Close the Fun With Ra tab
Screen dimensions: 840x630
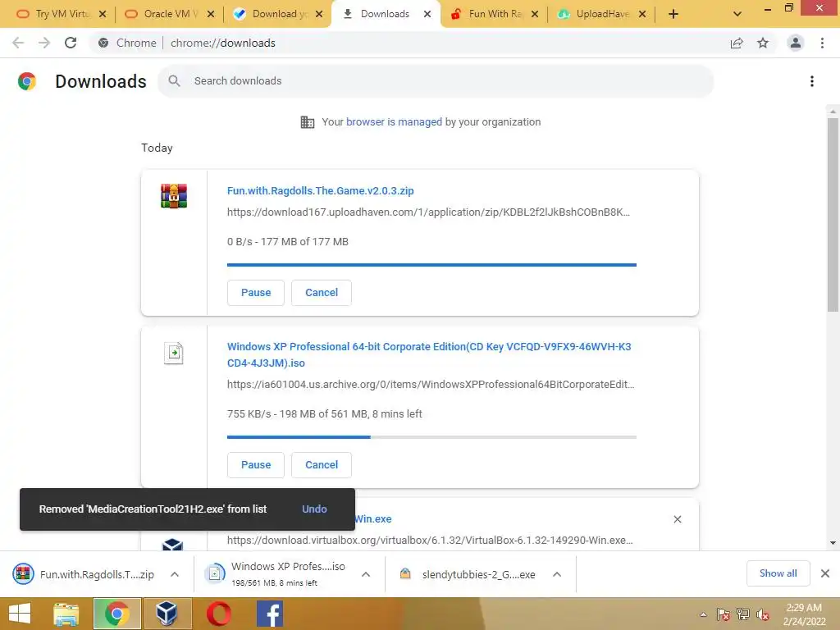point(534,14)
